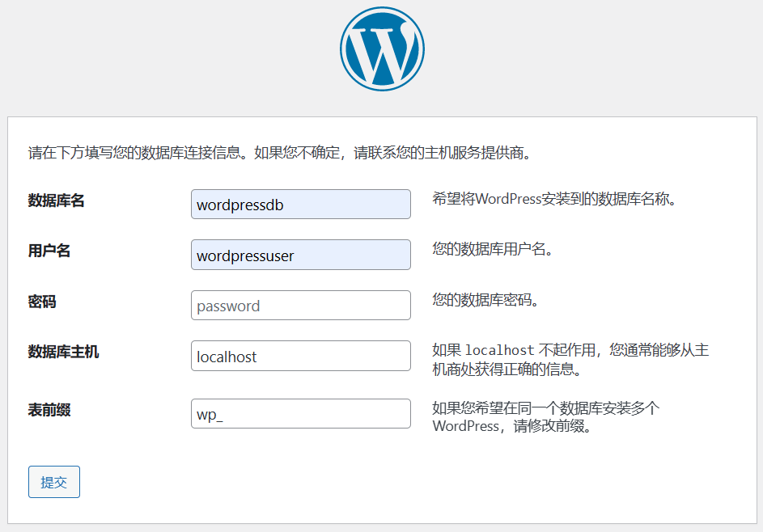Click the text '希望将WordPress安装到的数据库名称。'
763x532 pixels.
[x=554, y=199]
